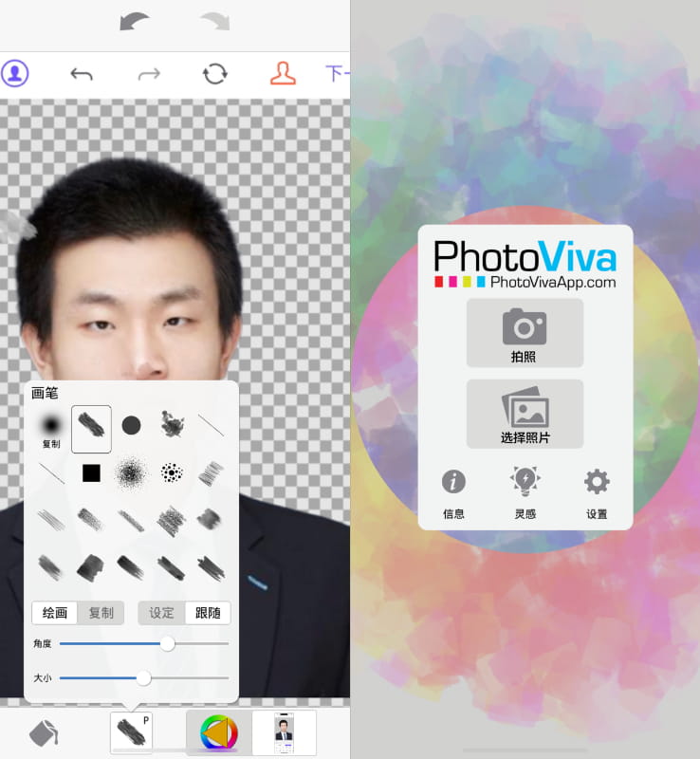Image resolution: width=700 pixels, height=759 pixels.
Task: Open 信息 info in PhotoViva
Action: 453,493
